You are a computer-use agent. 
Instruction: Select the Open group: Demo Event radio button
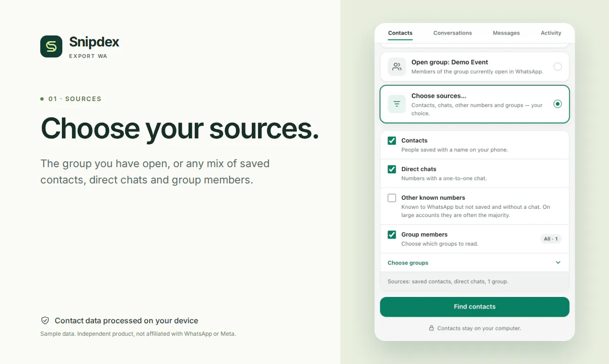point(557,67)
